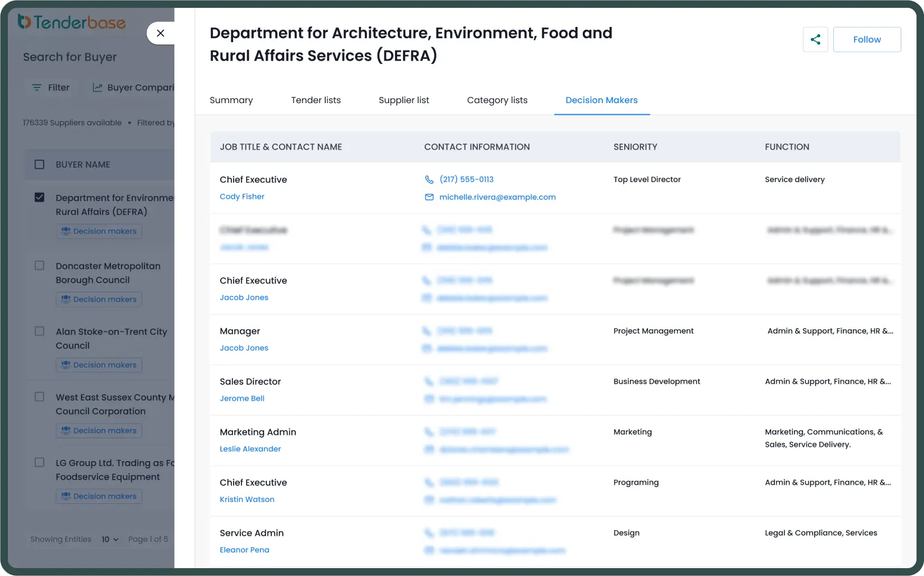Close the buyer detail panel
This screenshot has height=576, width=924.
point(161,33)
